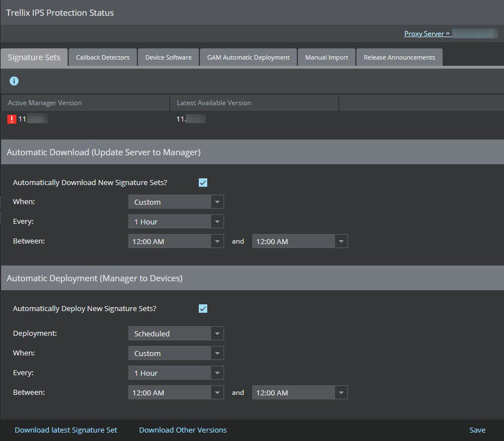This screenshot has height=441, width=504.
Task: Uncheck Automatically Download New Signature Sets
Action: pos(203,183)
